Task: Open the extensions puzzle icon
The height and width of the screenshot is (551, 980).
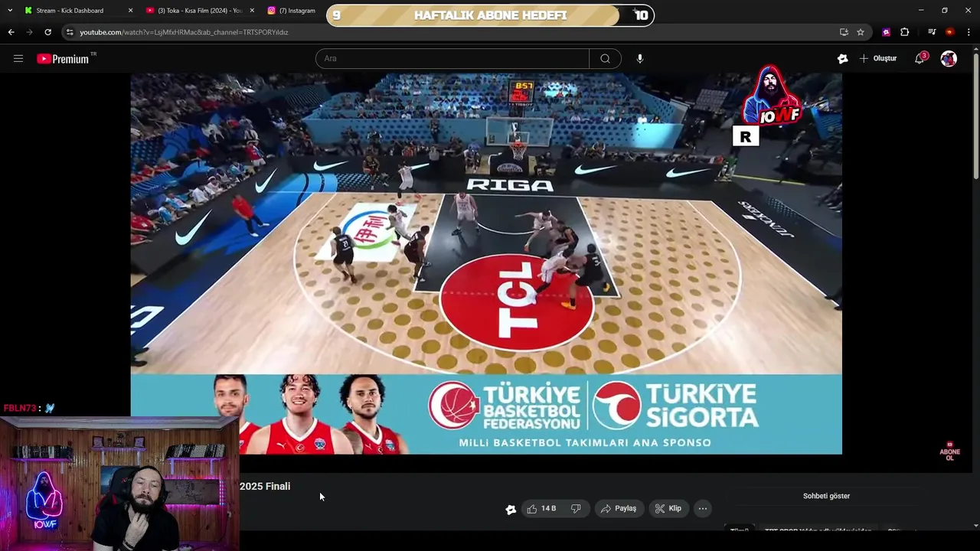Action: pyautogui.click(x=904, y=32)
